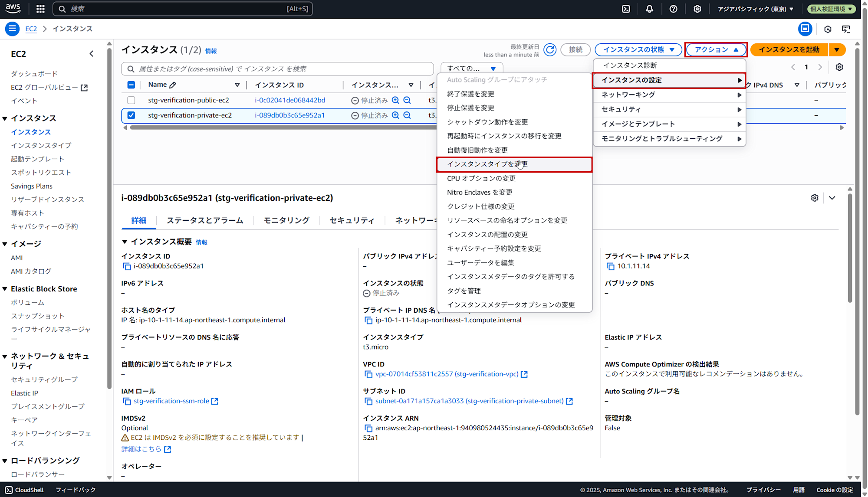Click the インスタンスを起動 button
The width and height of the screenshot is (868, 497).
tap(789, 50)
